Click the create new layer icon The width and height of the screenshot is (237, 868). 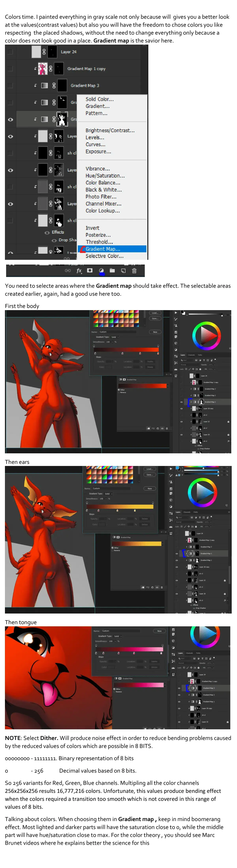pyautogui.click(x=123, y=271)
